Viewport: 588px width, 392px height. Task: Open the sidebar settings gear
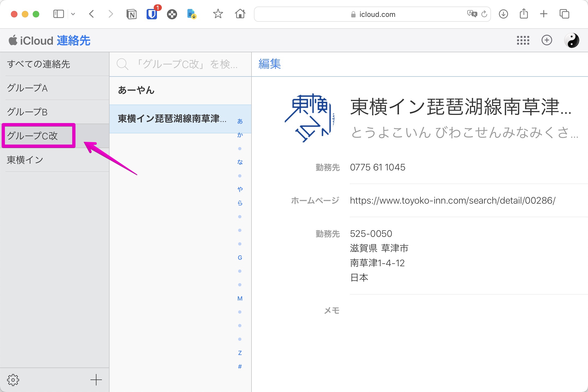13,380
